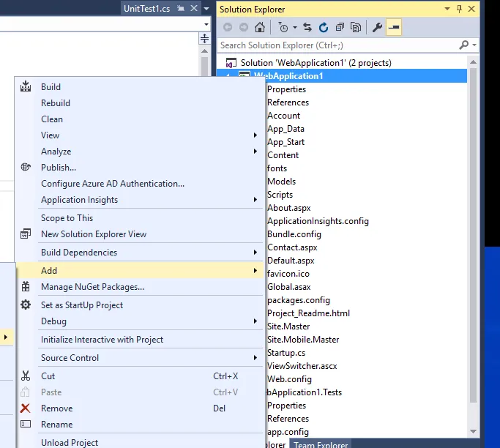The height and width of the screenshot is (448, 500).
Task: Open the Add submenu
Action: point(140,271)
